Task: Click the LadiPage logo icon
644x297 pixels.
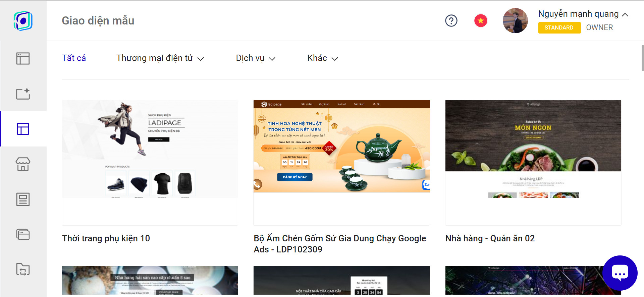Action: (23, 21)
